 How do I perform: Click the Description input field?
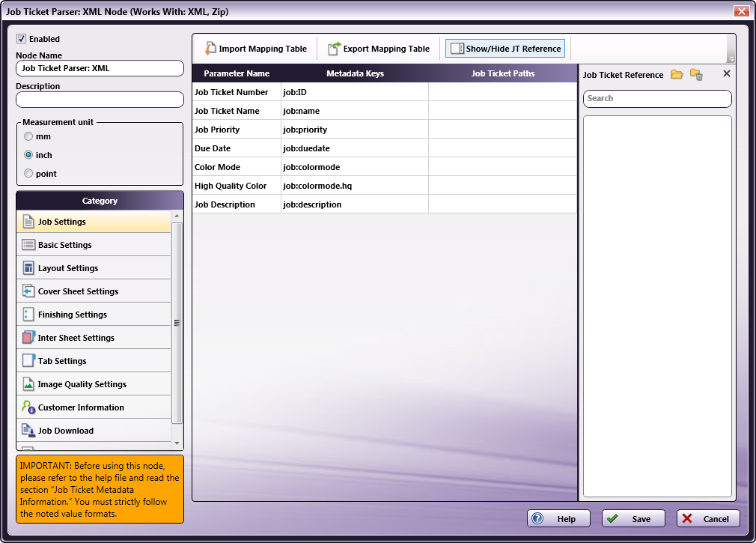(100, 100)
